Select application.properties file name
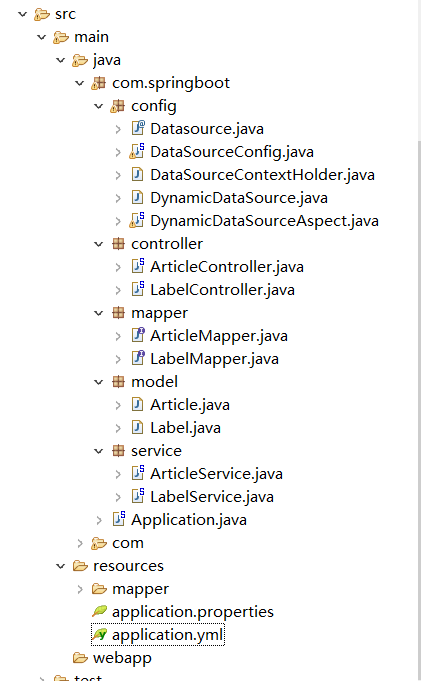The width and height of the screenshot is (421, 681). point(192,612)
